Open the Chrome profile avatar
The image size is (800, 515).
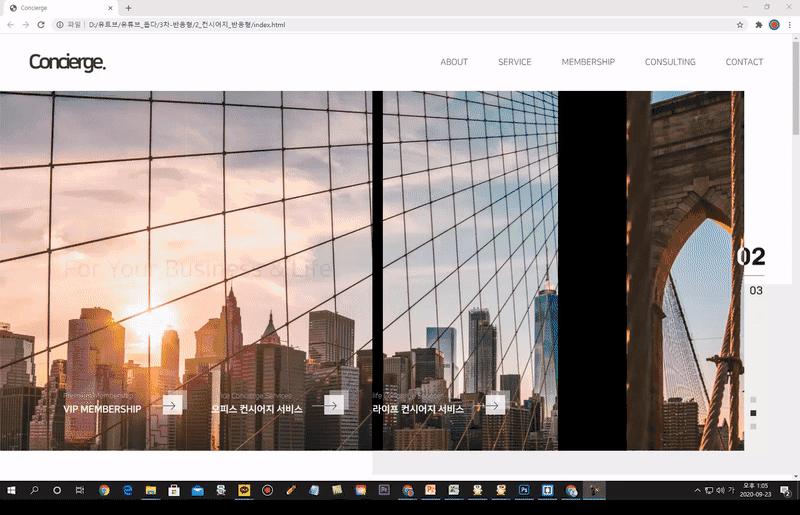pyautogui.click(x=774, y=24)
